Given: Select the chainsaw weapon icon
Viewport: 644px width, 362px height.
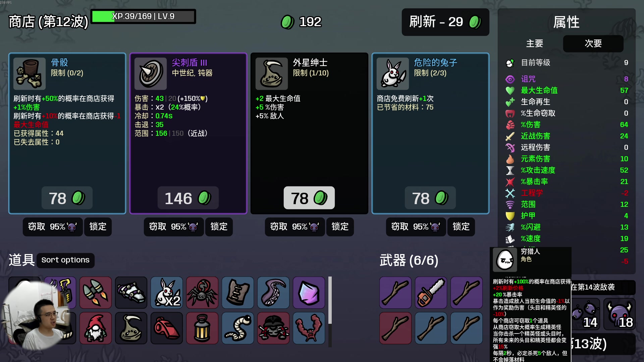Looking at the screenshot, I should [x=431, y=293].
